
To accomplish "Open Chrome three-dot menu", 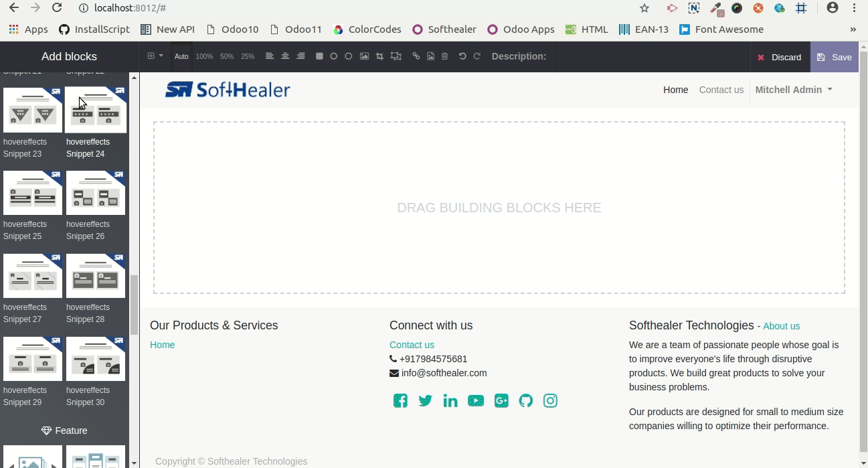I will click(855, 8).
